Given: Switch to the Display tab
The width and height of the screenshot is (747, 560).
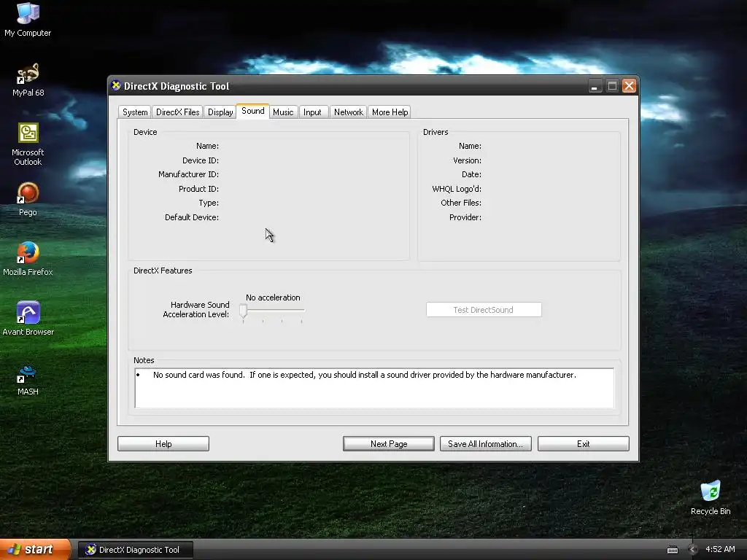Looking at the screenshot, I should [x=220, y=112].
